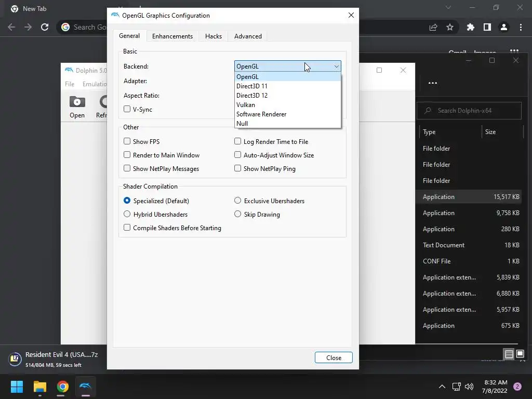Click the volume speaker icon
Screen dimensions: 532x399
469,387
